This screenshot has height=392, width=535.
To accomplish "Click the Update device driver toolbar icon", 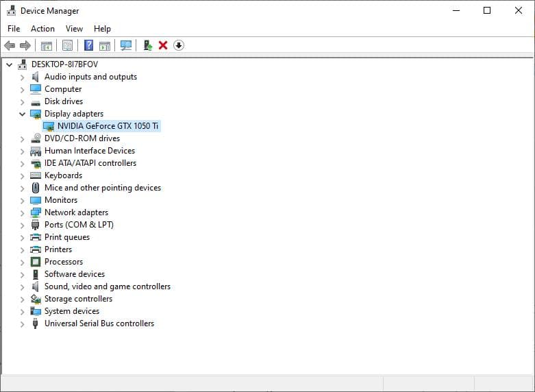I will pyautogui.click(x=147, y=45).
